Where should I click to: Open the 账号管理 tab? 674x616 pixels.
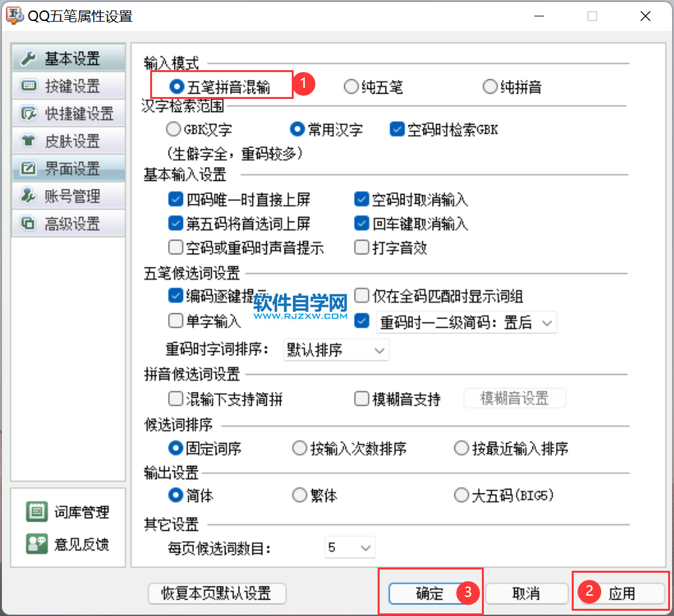click(x=69, y=196)
